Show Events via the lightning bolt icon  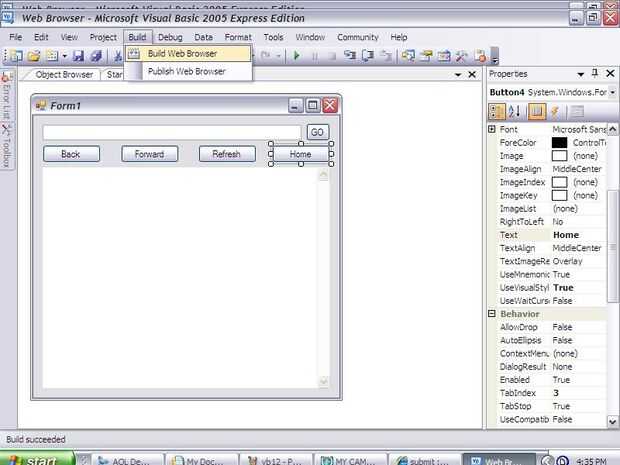pyautogui.click(x=555, y=112)
